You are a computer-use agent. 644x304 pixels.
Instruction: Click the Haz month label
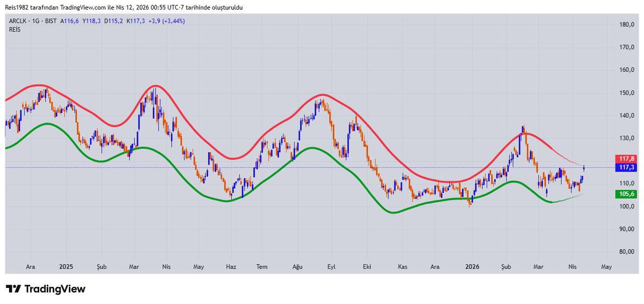[x=231, y=266]
